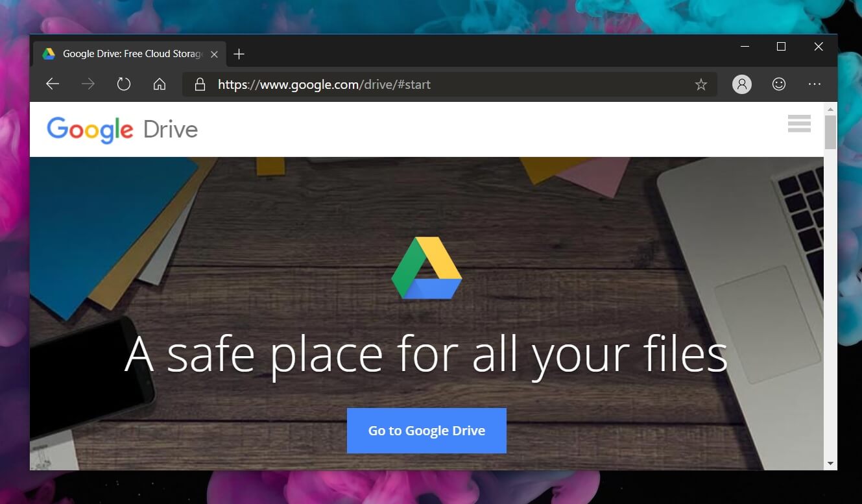This screenshot has width=862, height=504.
Task: Close the Google Drive tab
Action: [214, 54]
